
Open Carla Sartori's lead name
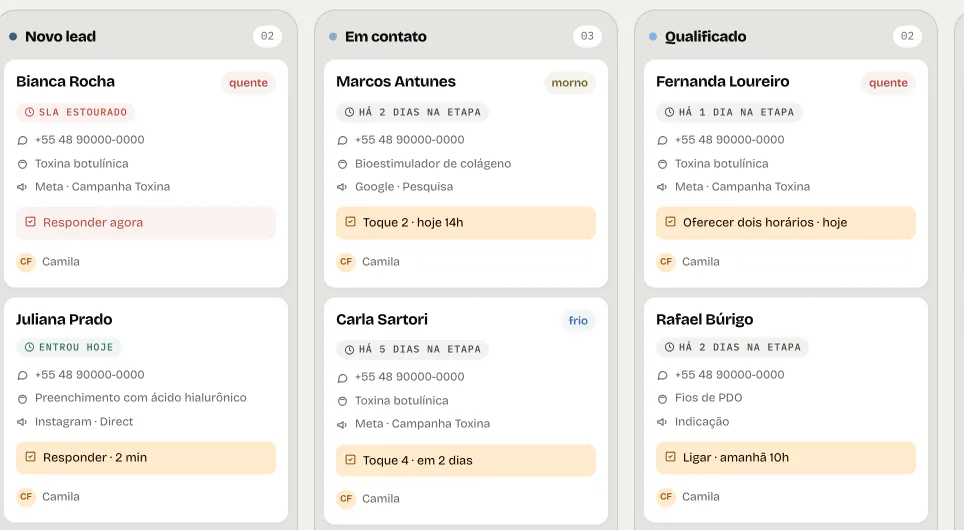coord(382,320)
